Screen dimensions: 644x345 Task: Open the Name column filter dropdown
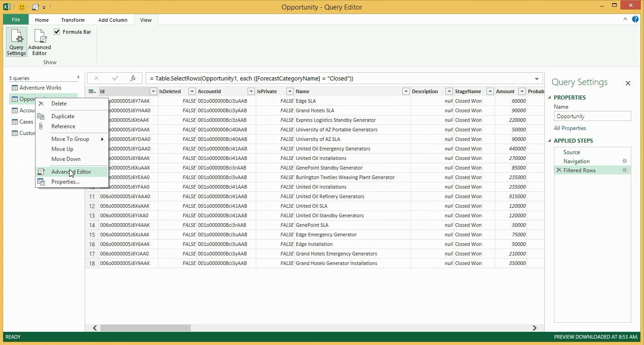click(x=406, y=91)
